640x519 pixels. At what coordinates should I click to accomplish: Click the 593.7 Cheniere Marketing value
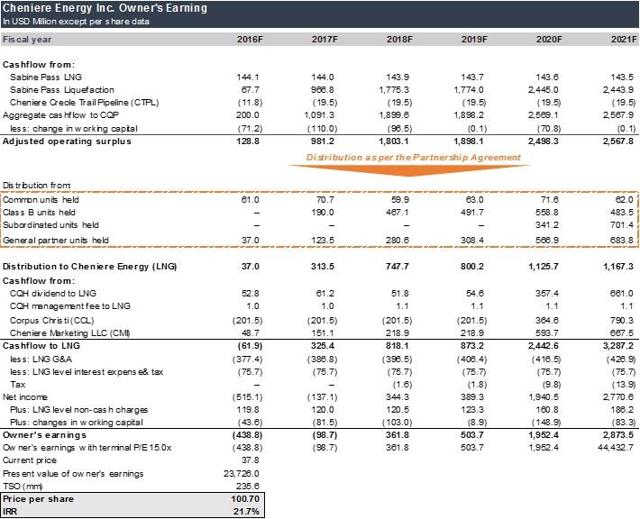tap(547, 333)
